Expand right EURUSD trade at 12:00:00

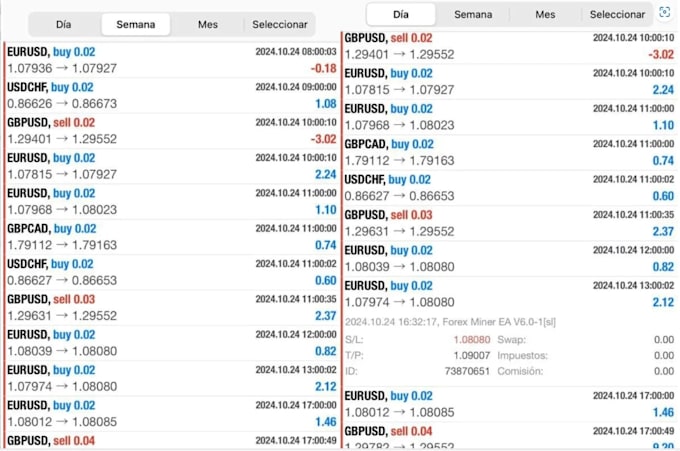pos(509,259)
